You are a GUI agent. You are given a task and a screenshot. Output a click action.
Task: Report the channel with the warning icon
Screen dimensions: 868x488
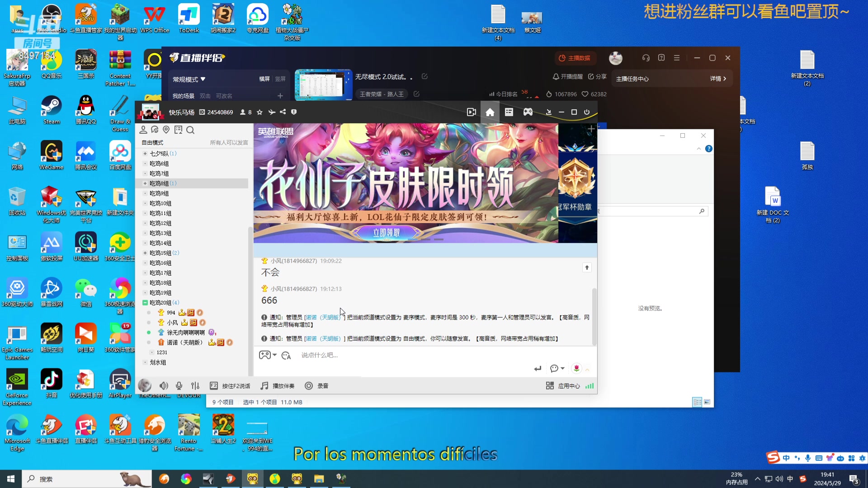tap(294, 113)
